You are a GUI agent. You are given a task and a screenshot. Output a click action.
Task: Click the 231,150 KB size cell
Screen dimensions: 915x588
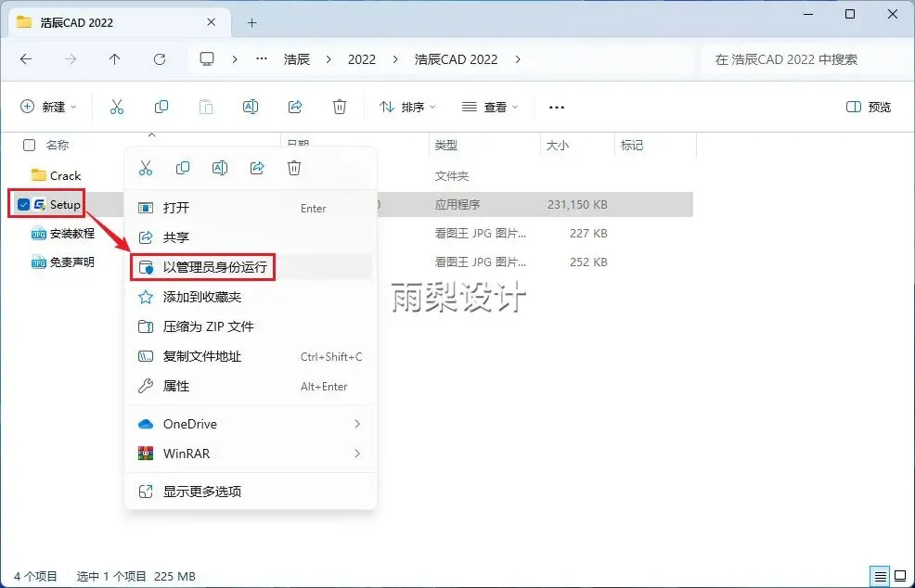tap(577, 205)
